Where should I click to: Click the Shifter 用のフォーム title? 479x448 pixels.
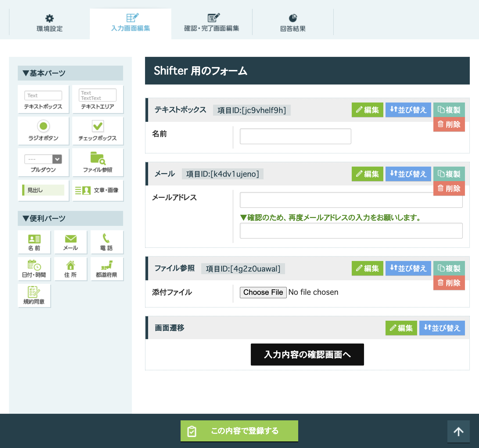coord(201,71)
